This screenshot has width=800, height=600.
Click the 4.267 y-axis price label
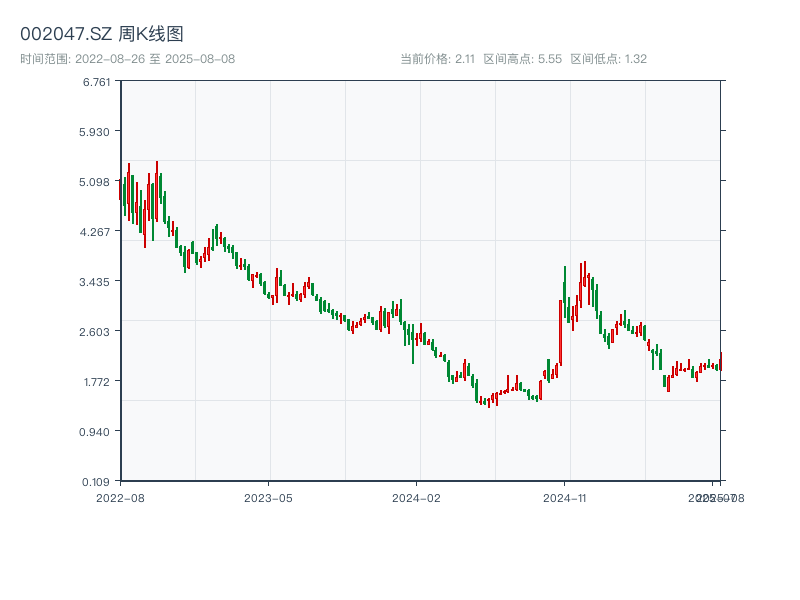(x=98, y=231)
